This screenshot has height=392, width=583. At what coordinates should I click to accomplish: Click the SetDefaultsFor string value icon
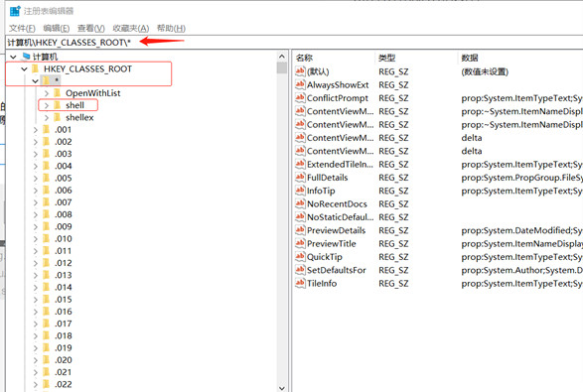coord(300,270)
